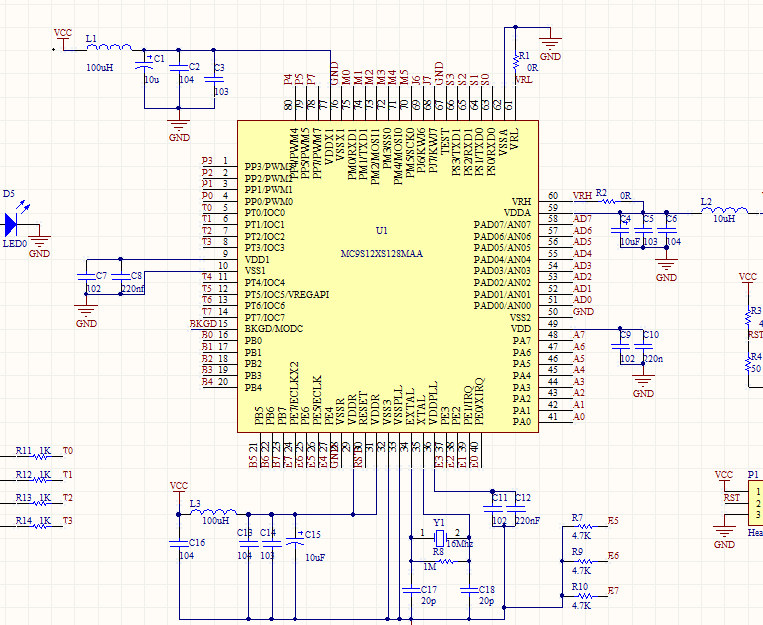Select inductor L2 10uH symbol
The width and height of the screenshot is (763, 625).
click(x=725, y=210)
